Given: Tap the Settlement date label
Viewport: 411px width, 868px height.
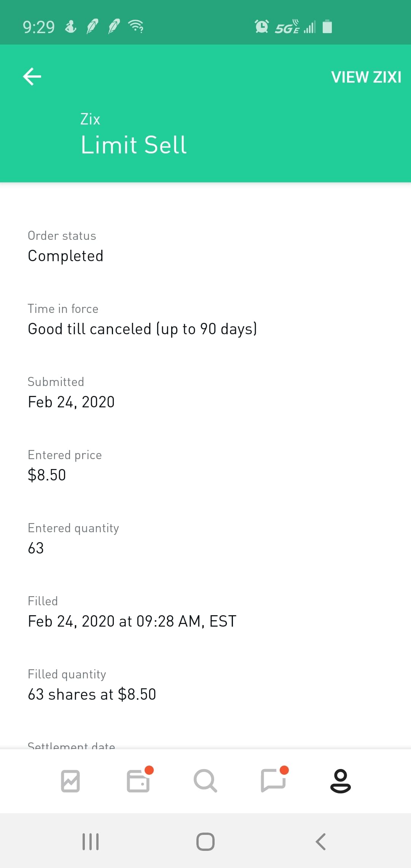Looking at the screenshot, I should point(71,745).
